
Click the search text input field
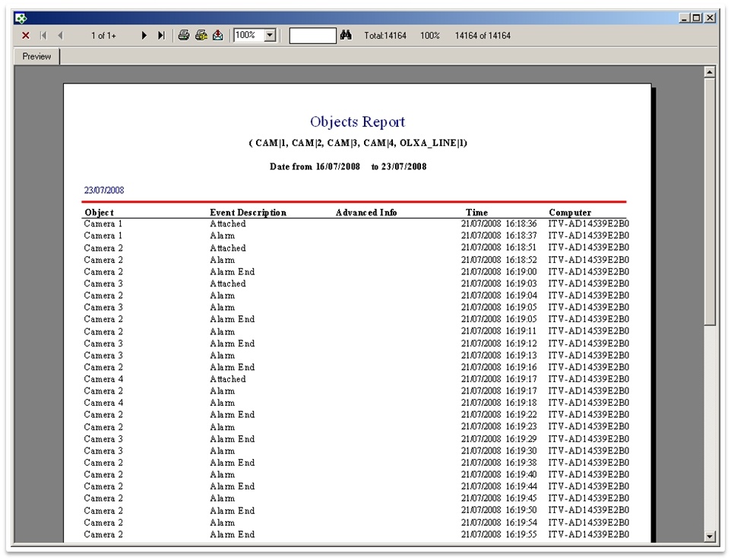(312, 36)
